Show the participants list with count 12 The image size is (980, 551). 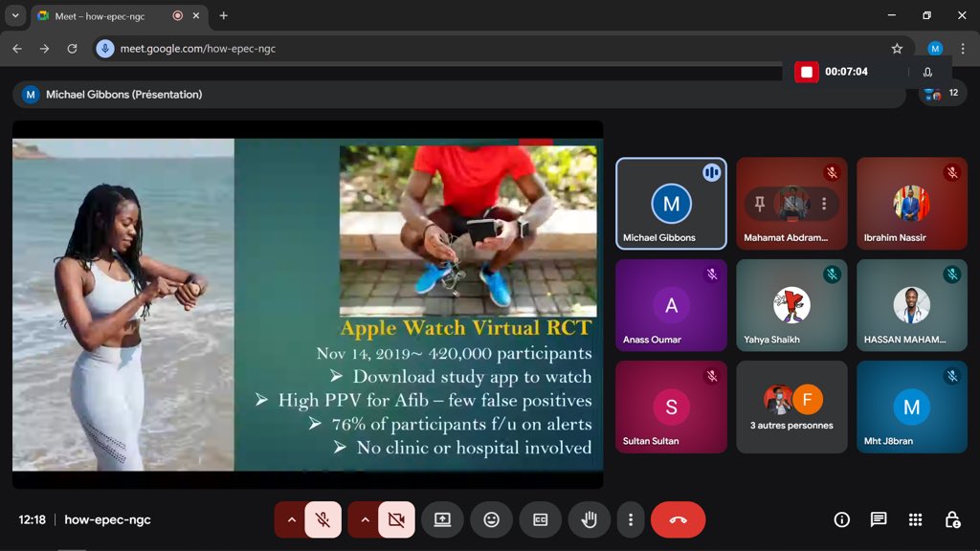(x=943, y=93)
